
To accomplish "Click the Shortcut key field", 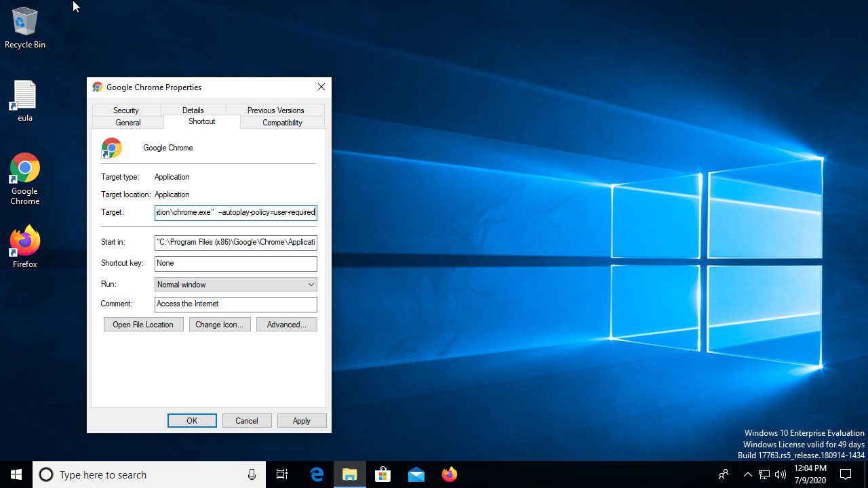I will [x=236, y=263].
